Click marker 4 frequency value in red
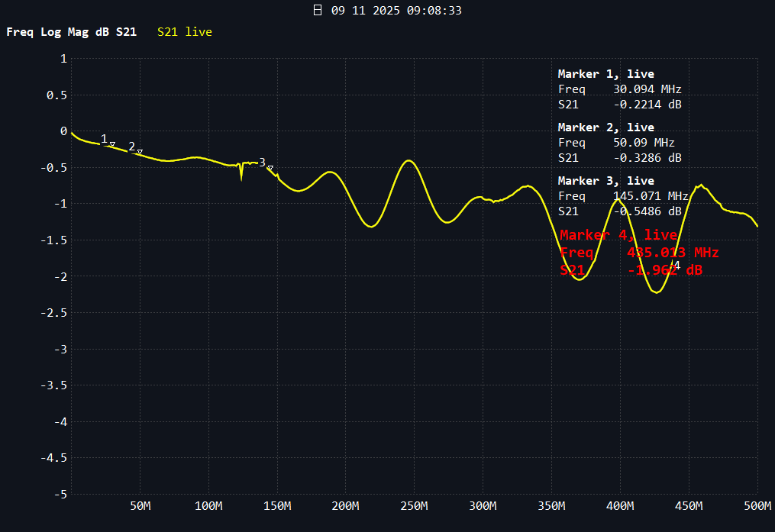The image size is (775, 532). (x=672, y=253)
